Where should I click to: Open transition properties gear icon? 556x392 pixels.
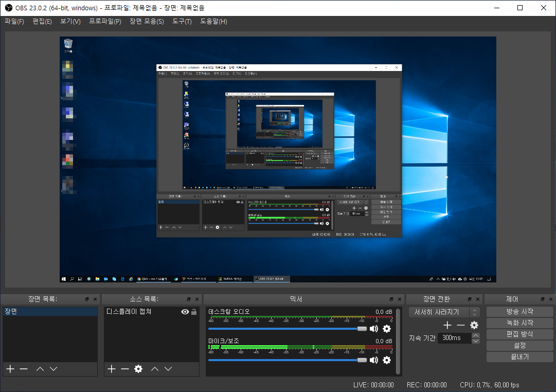[x=474, y=325]
